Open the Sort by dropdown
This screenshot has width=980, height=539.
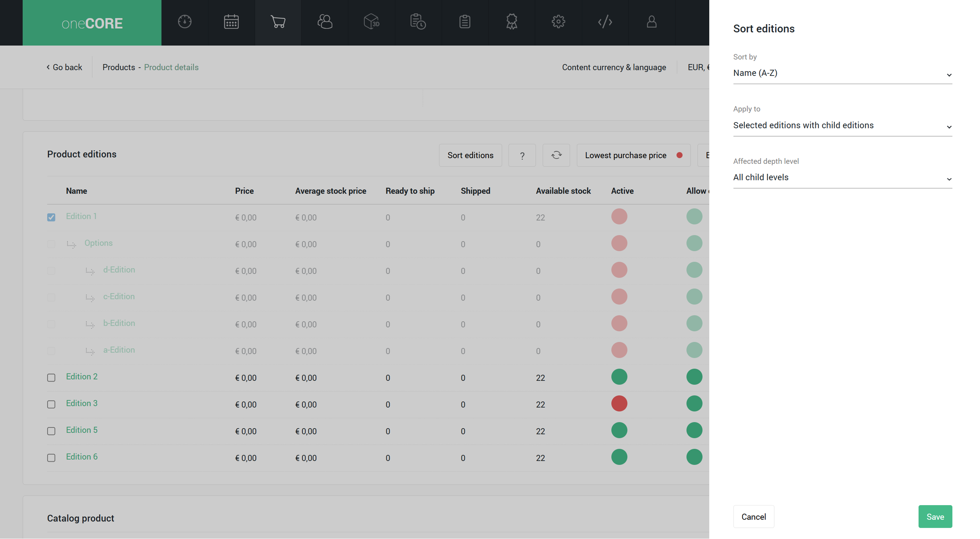[842, 73]
